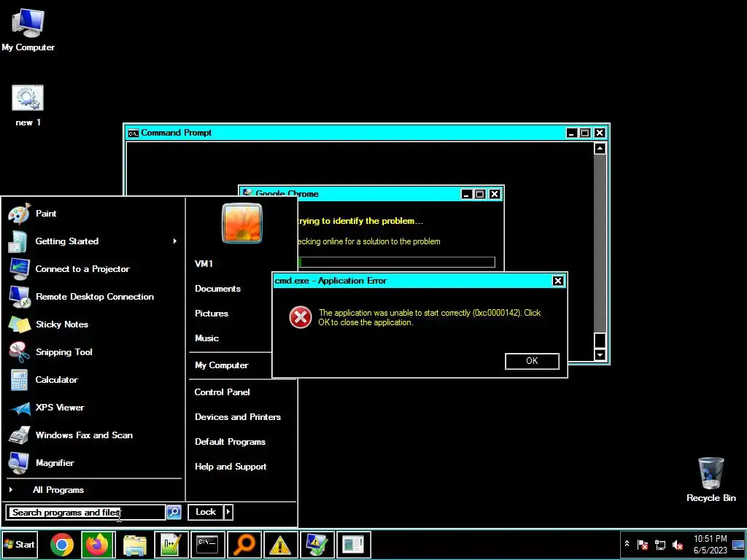Click the document window taskbar icon
747x560 pixels.
coord(353,544)
